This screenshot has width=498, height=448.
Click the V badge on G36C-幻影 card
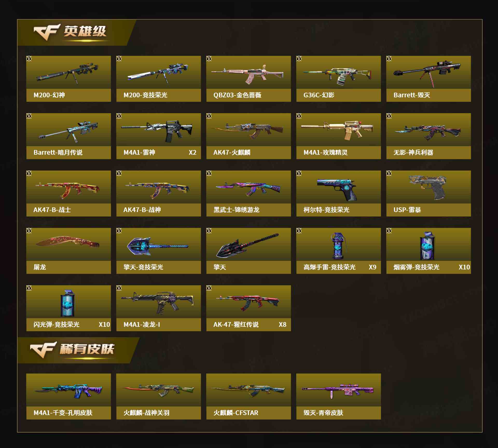pyautogui.click(x=299, y=59)
